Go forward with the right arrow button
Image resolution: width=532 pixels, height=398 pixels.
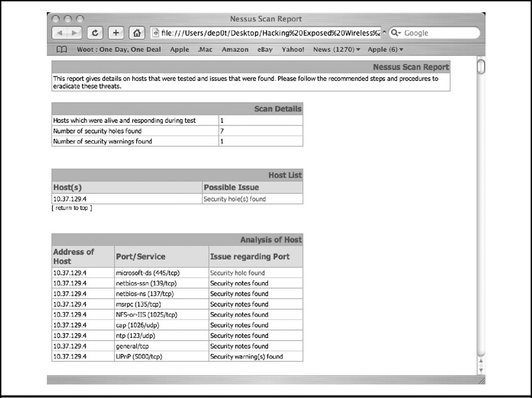point(74,33)
